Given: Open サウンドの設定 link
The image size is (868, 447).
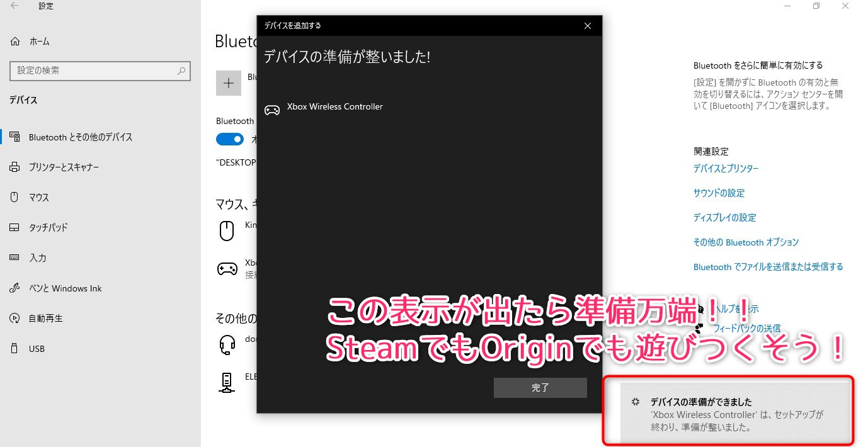Looking at the screenshot, I should (x=719, y=193).
